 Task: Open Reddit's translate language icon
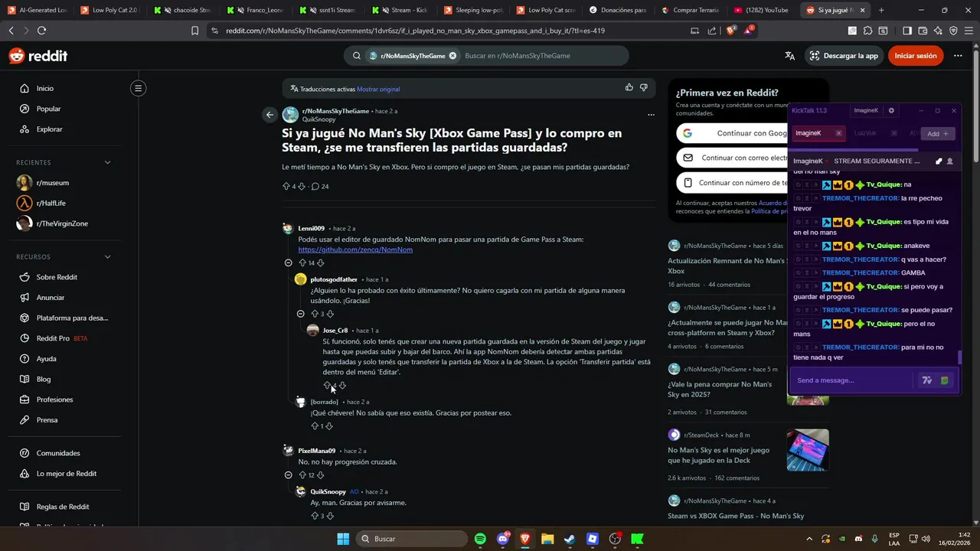pos(790,56)
